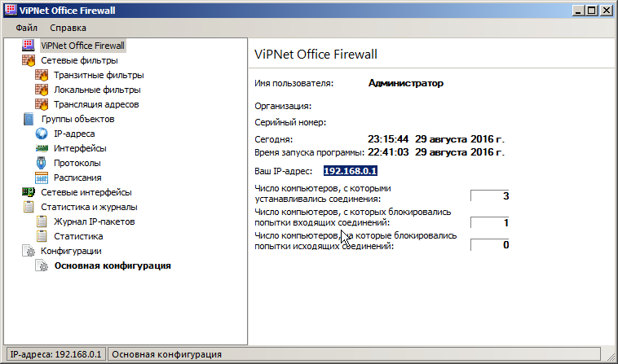
Task: Close the ViPNet Office Firewall window
Action: click(x=606, y=11)
